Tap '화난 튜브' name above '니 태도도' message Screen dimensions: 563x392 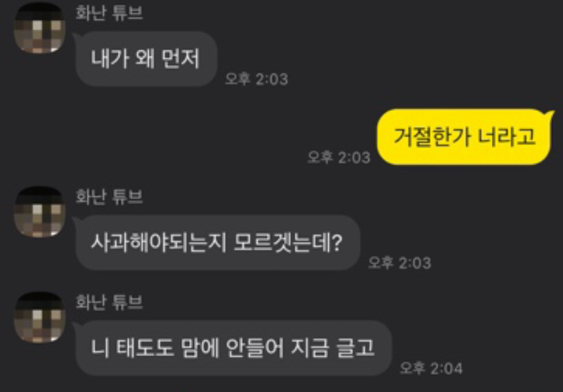coord(109,302)
